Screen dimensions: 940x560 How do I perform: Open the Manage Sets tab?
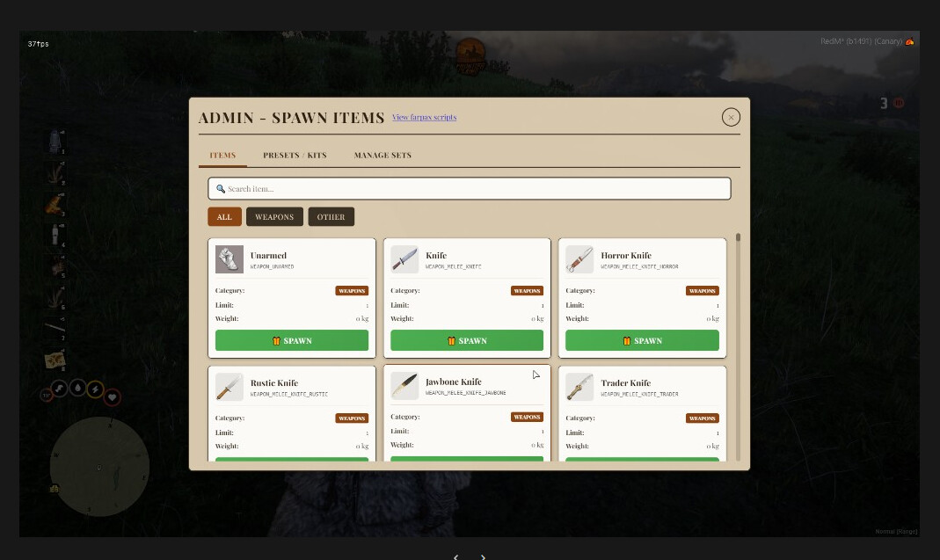383,156
